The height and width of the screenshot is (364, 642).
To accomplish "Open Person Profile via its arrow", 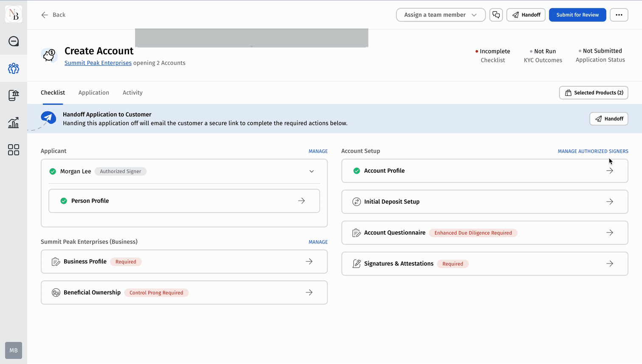I will point(301,201).
